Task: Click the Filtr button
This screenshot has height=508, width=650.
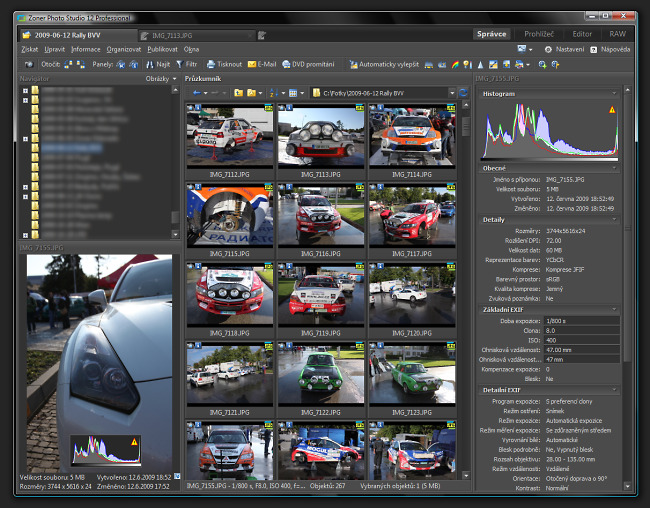Action: coord(187,64)
